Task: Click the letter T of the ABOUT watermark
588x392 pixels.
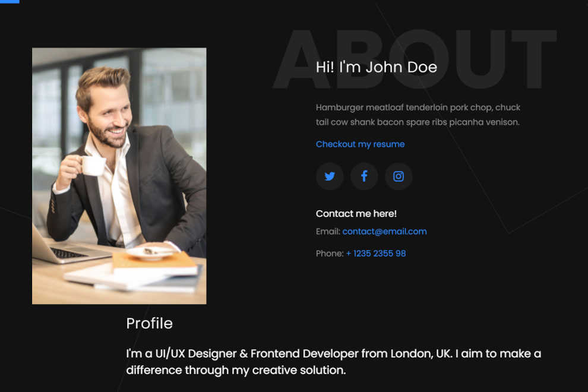Action: [x=534, y=59]
